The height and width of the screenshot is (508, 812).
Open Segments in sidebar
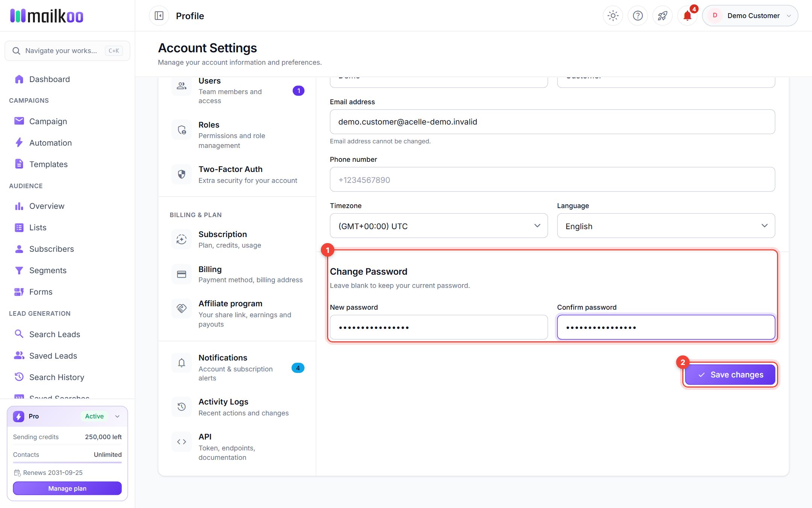tap(67, 271)
